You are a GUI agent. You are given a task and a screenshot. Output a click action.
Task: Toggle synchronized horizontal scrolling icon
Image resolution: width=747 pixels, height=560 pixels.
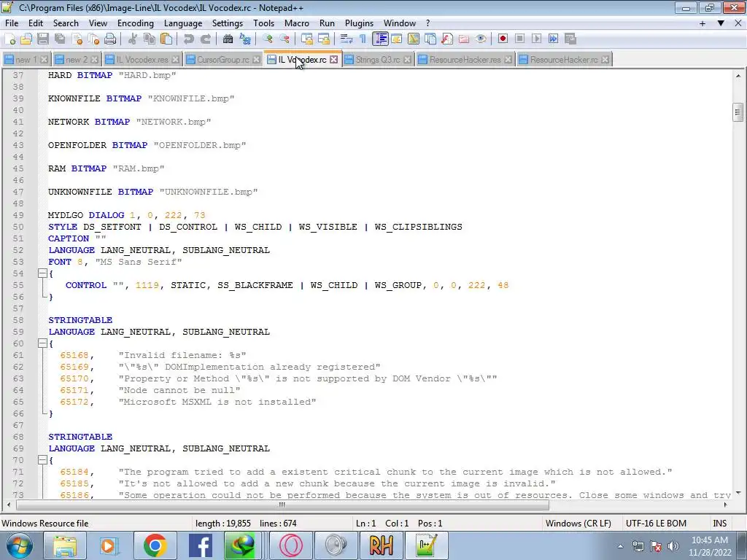324,39
